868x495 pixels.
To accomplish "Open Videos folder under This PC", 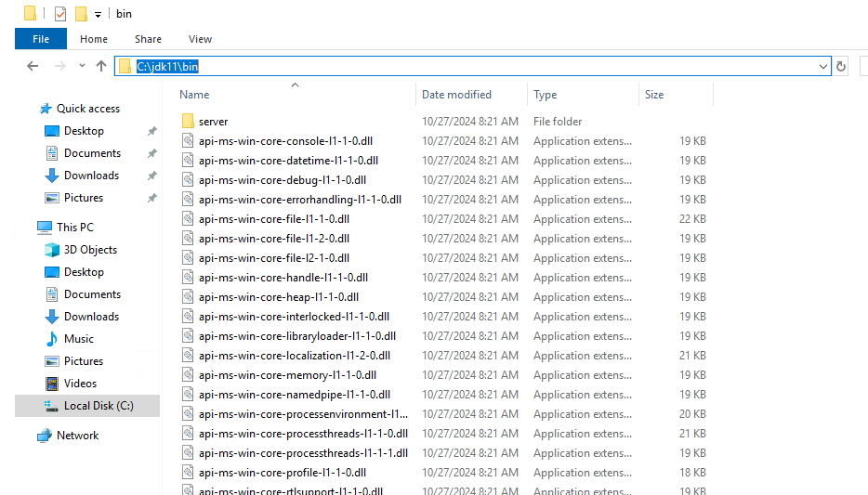I will tap(80, 384).
